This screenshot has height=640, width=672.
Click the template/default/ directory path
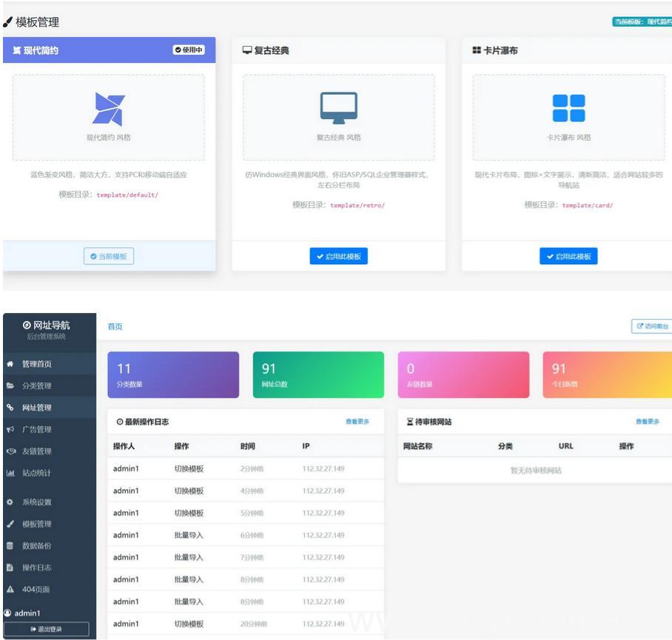click(127, 195)
